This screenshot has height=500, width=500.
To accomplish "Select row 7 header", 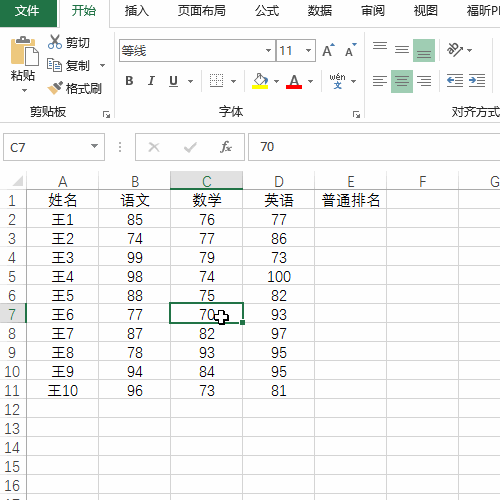I will (13, 314).
